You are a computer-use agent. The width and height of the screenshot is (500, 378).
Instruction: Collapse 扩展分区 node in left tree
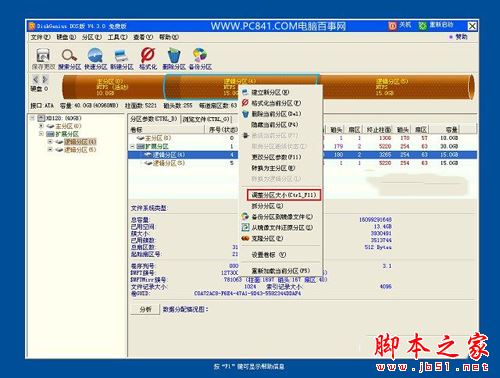pos(41,134)
